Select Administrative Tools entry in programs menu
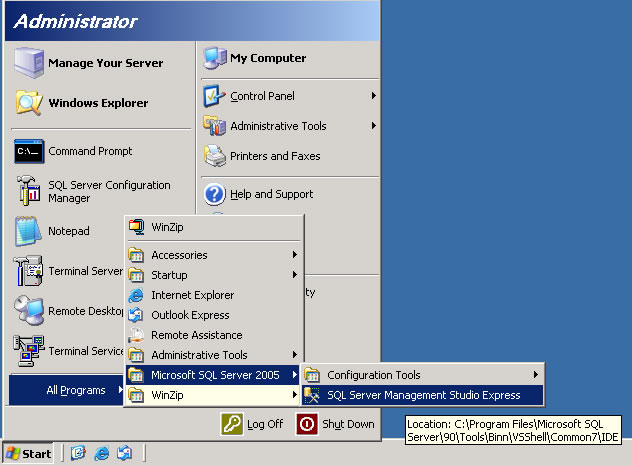632x466 pixels. coord(213,355)
